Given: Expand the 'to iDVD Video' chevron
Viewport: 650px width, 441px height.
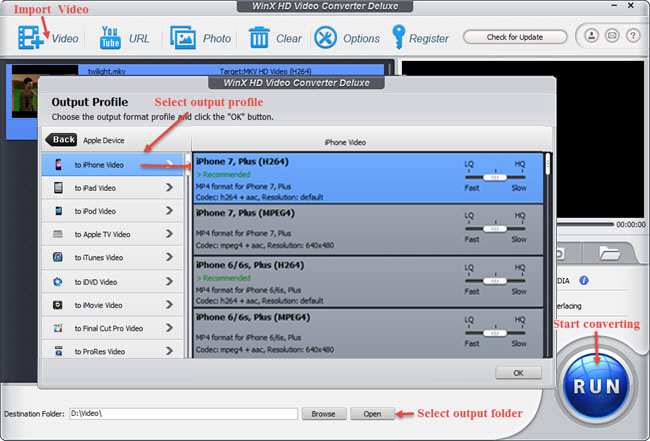Looking at the screenshot, I should (x=169, y=281).
